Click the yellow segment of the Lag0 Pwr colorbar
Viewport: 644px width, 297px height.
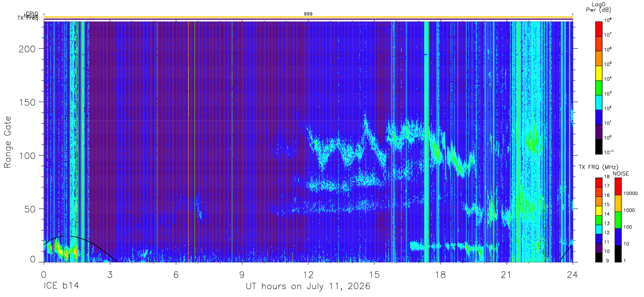pos(599,72)
